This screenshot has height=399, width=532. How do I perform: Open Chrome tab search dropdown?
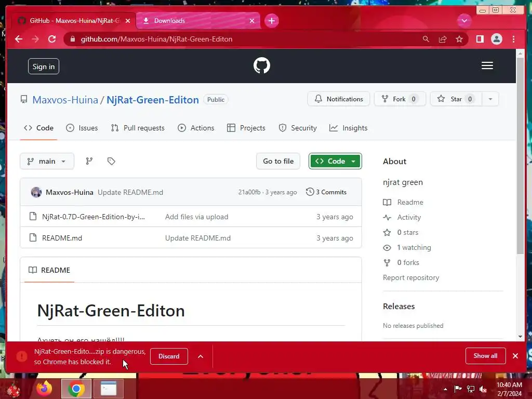[x=464, y=21]
